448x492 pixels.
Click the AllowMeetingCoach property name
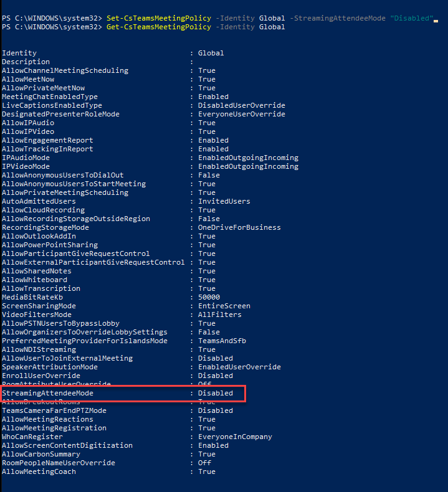pos(39,471)
